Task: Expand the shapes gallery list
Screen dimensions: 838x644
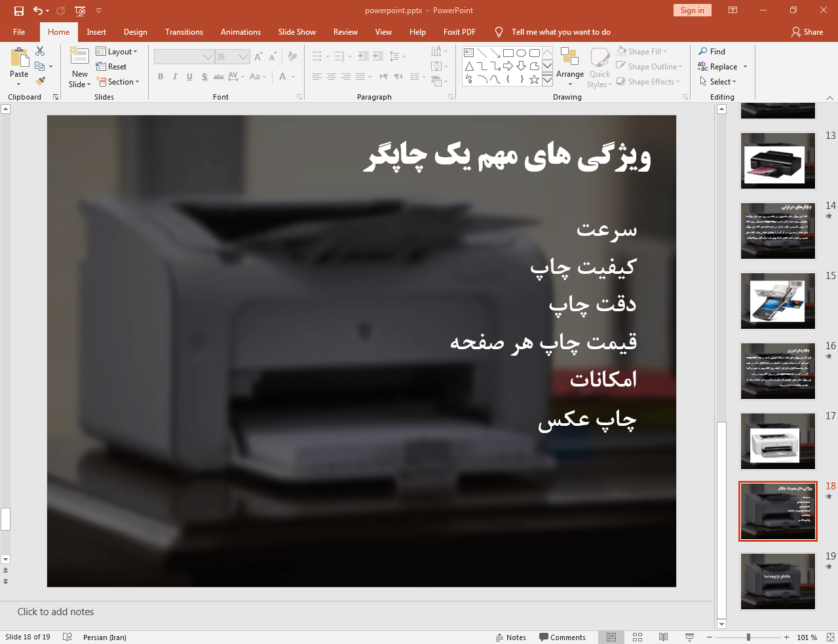Action: click(x=547, y=79)
